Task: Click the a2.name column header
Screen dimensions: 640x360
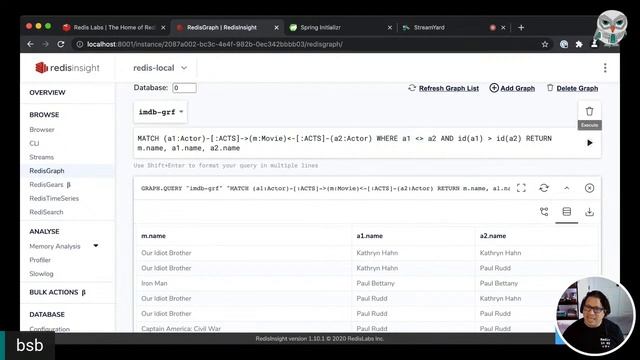Action: pos(493,236)
